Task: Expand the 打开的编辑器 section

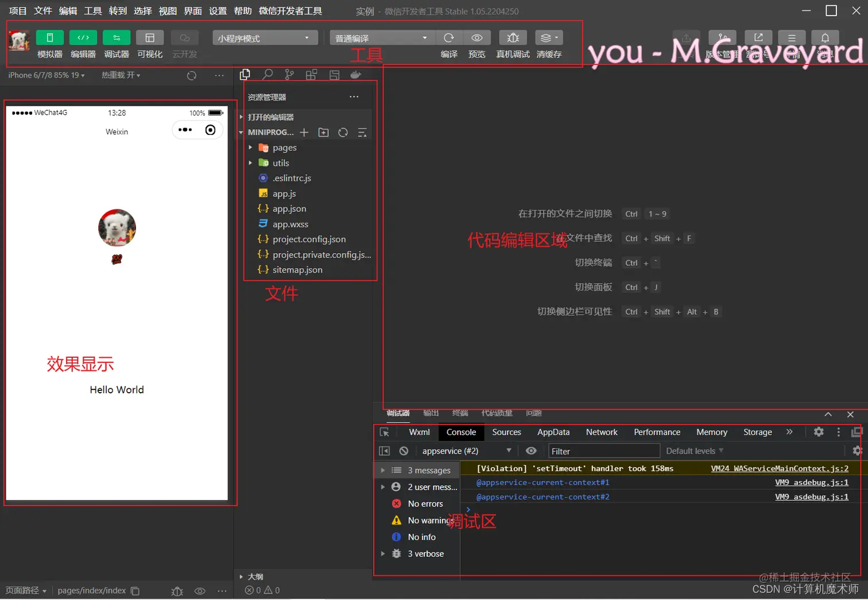Action: coord(270,117)
